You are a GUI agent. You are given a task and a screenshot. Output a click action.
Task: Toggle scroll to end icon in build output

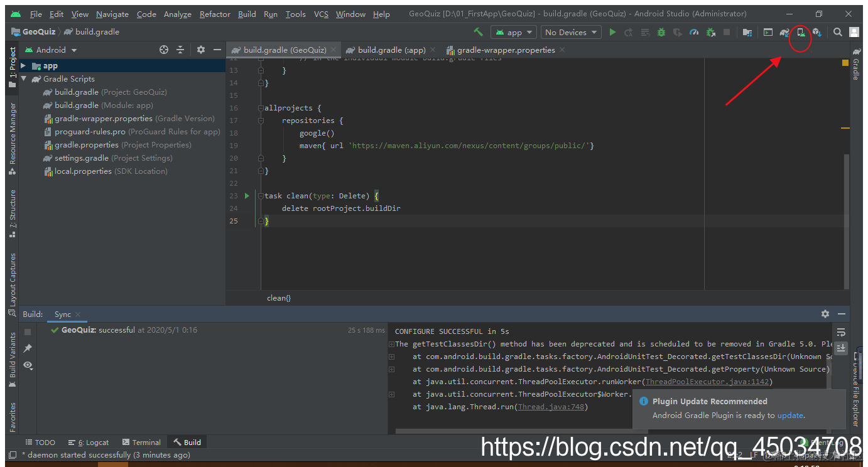[842, 348]
